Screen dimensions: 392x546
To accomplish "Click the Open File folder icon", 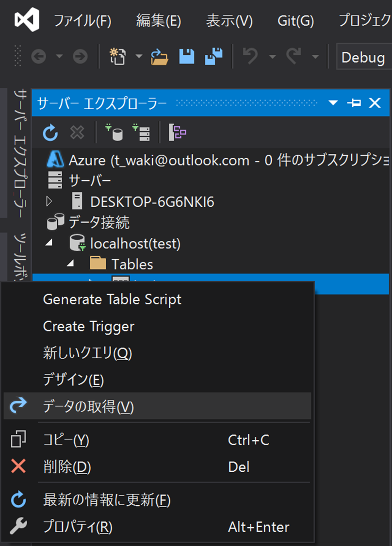I will point(160,57).
